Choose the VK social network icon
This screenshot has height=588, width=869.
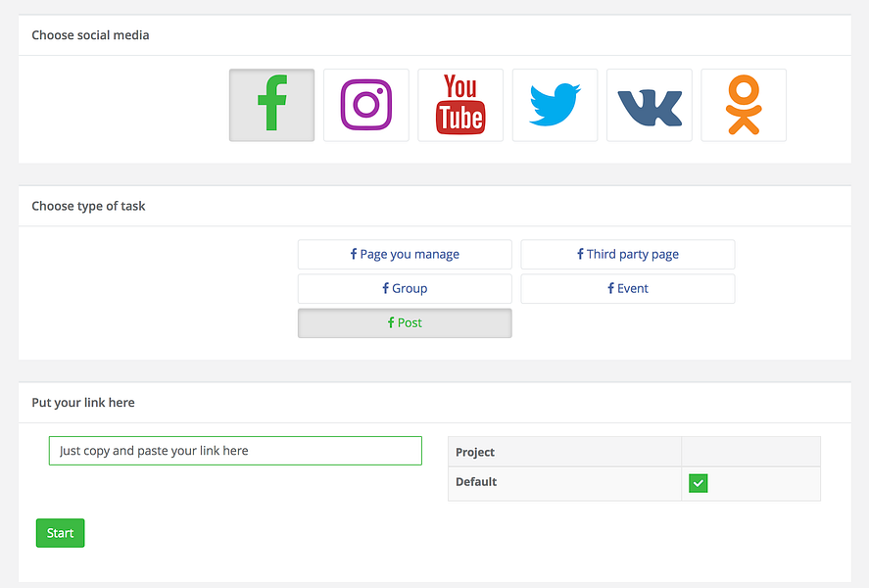coord(650,105)
